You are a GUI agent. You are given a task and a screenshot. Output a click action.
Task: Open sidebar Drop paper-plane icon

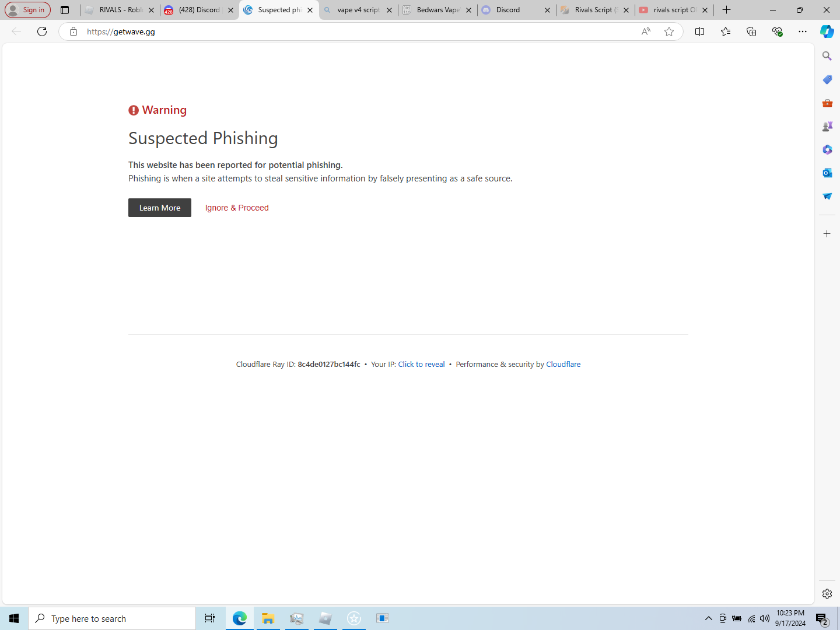pyautogui.click(x=827, y=196)
